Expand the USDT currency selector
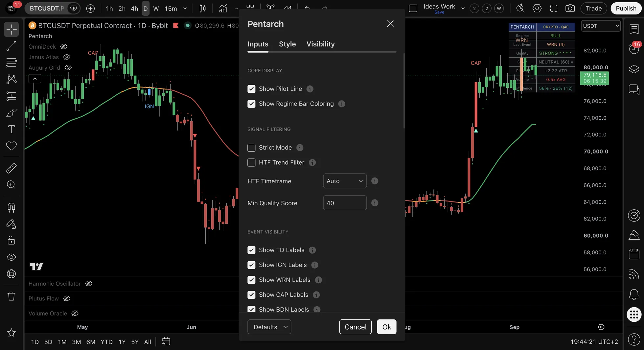644x350 pixels. (601, 26)
